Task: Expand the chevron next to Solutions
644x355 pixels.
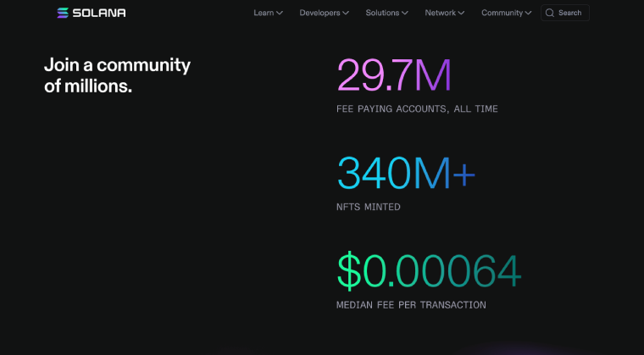Action: (x=405, y=14)
